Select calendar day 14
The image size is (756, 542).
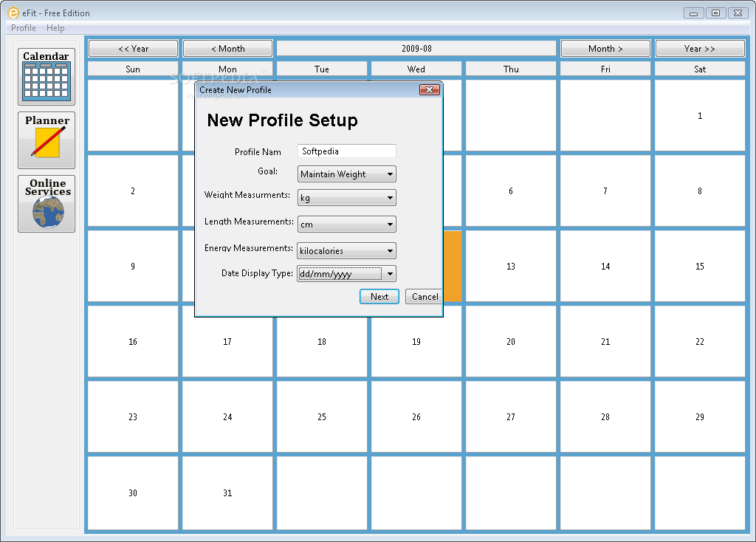[605, 266]
